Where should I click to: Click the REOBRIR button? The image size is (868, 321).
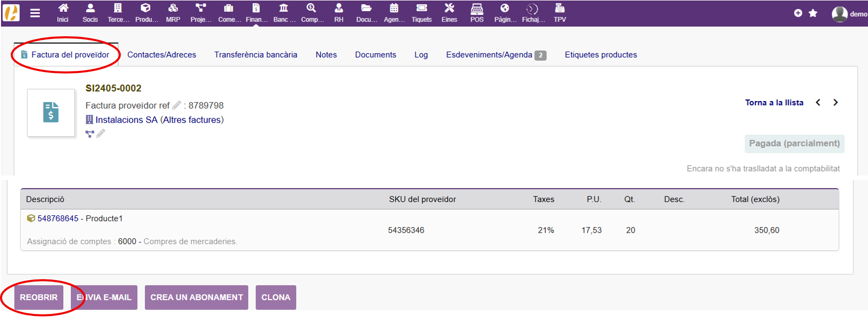click(39, 297)
